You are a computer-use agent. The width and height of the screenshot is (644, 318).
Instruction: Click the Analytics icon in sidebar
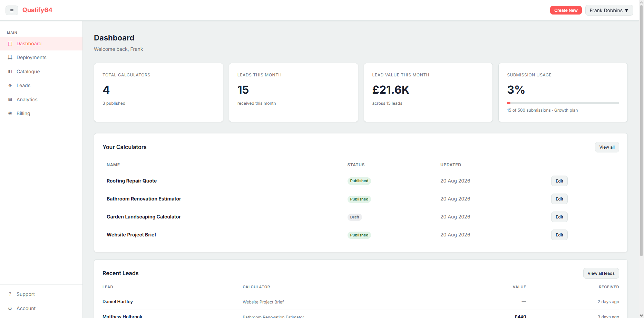(x=10, y=100)
